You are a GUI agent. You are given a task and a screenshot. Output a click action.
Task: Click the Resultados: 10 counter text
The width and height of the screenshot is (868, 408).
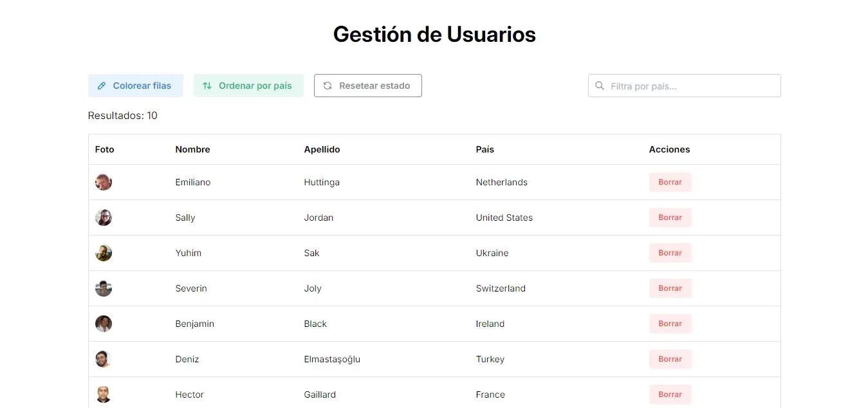122,115
